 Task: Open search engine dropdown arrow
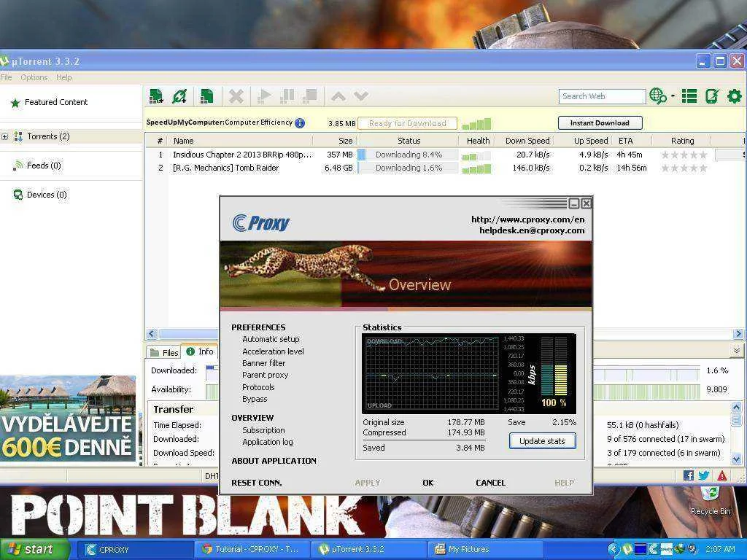(x=673, y=96)
